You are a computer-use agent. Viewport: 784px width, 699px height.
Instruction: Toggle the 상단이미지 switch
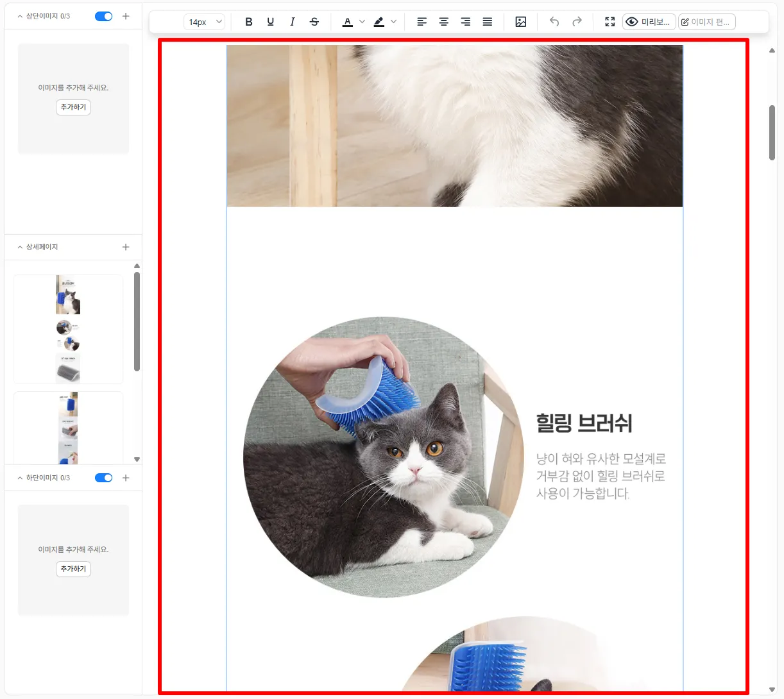click(103, 16)
